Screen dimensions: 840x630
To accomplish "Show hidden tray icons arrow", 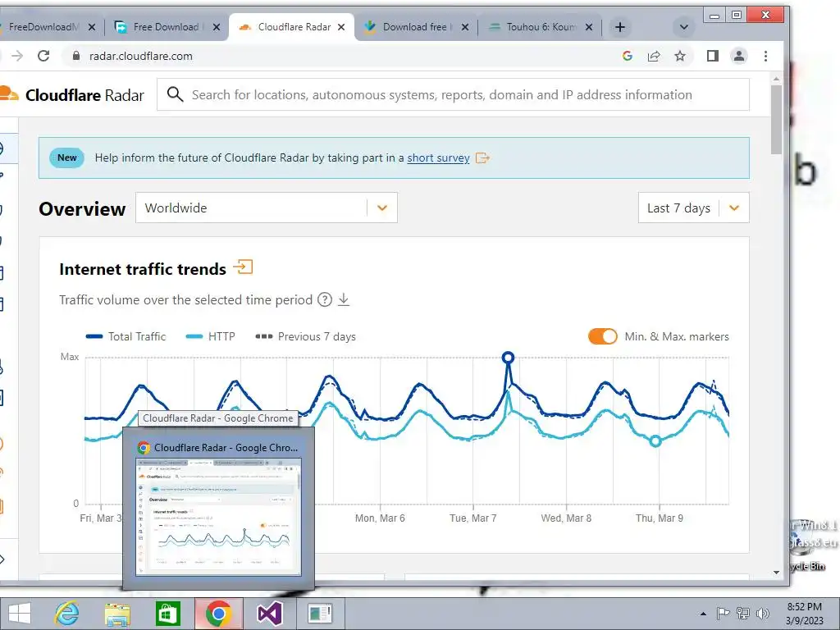I will pos(703,614).
